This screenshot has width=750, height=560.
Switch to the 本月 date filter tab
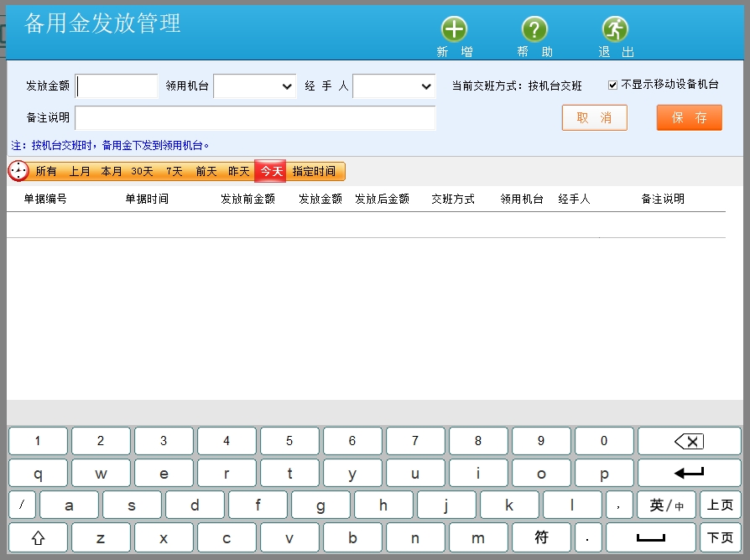pos(112,171)
